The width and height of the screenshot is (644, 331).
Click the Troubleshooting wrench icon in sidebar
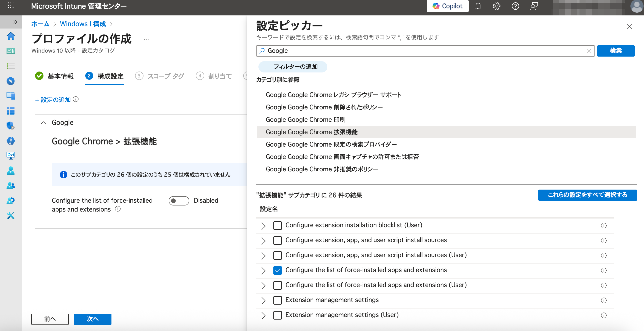[x=11, y=215]
